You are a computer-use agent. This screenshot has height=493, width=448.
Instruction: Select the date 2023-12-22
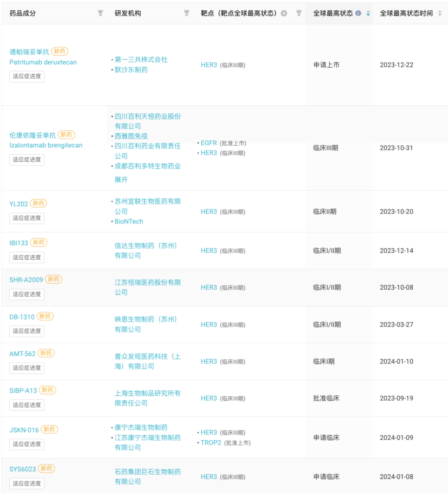click(x=397, y=65)
